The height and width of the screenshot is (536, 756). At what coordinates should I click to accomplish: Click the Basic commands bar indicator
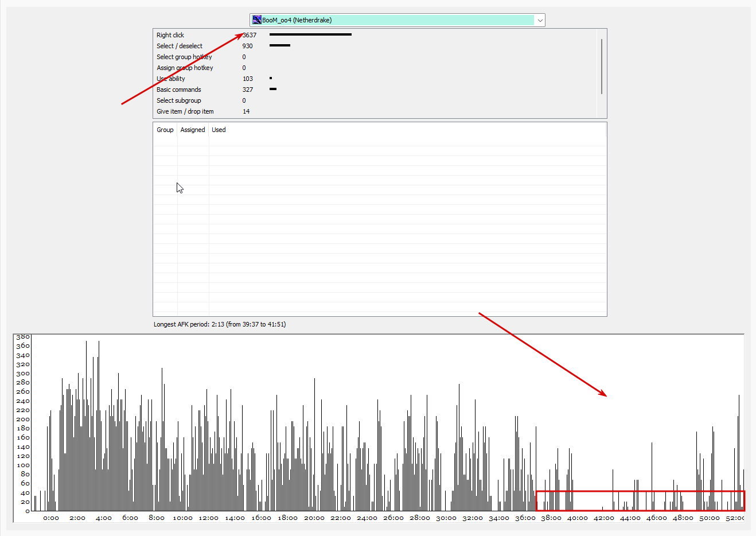point(273,89)
